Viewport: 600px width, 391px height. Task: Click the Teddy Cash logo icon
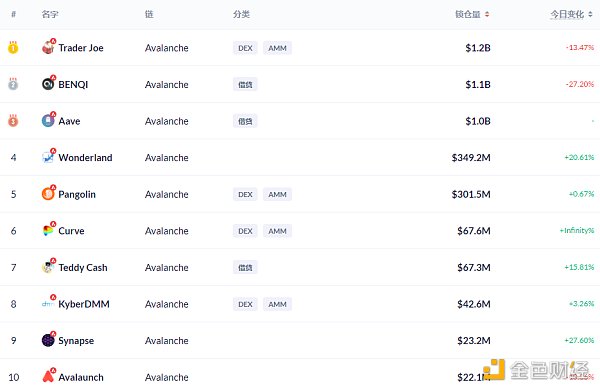pos(48,267)
